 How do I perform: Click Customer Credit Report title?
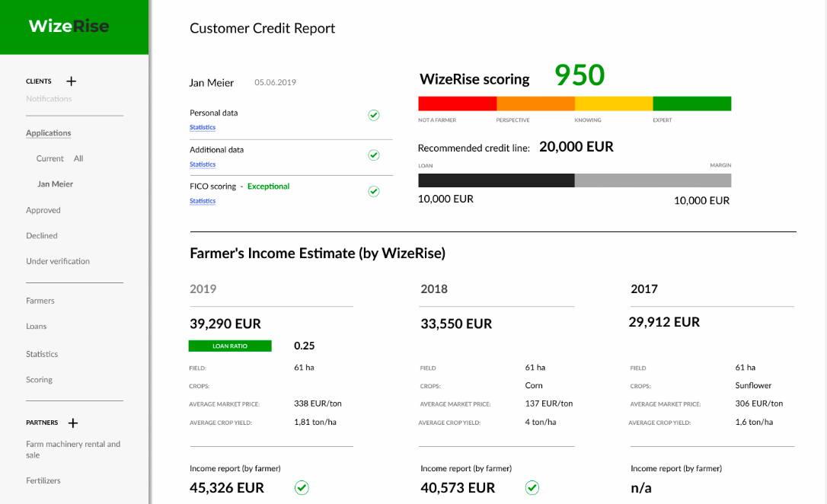(x=262, y=28)
